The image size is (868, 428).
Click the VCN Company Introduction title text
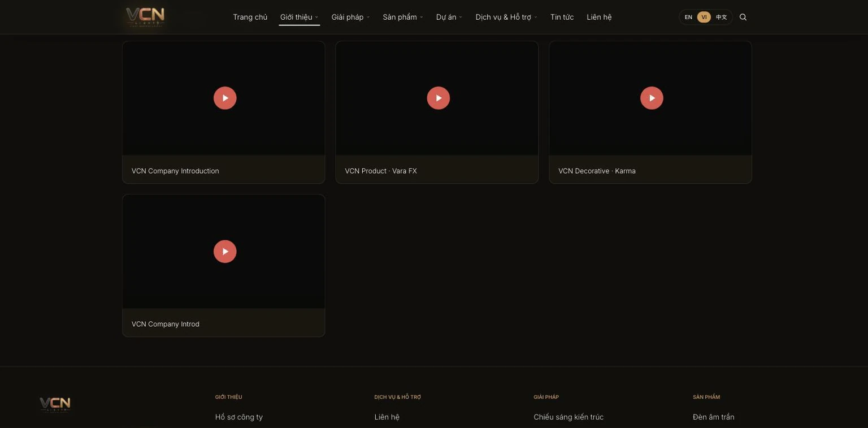[x=175, y=171]
